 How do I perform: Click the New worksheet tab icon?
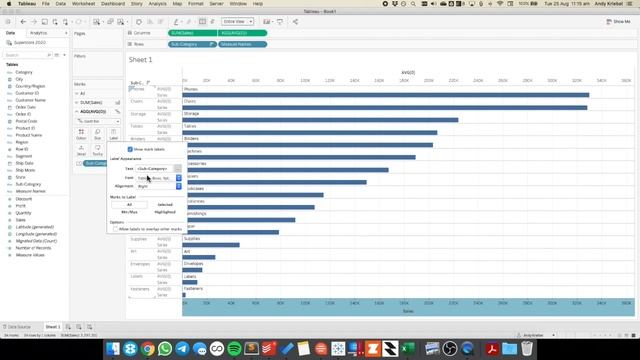coord(68,327)
